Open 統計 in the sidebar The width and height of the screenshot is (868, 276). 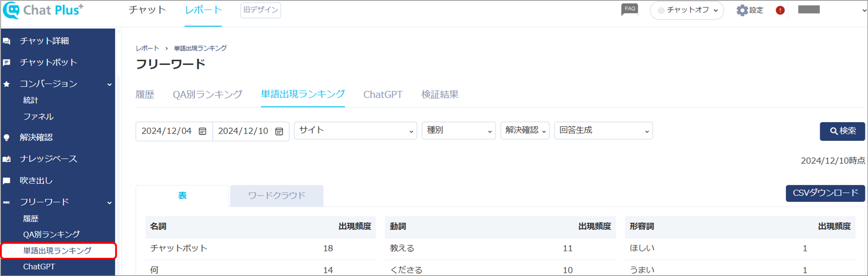click(x=30, y=100)
